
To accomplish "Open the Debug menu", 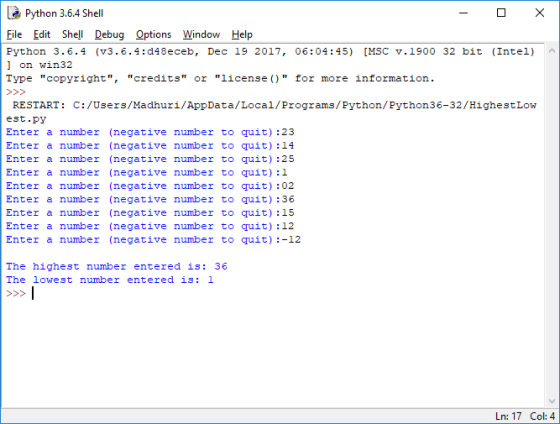I will (x=109, y=35).
